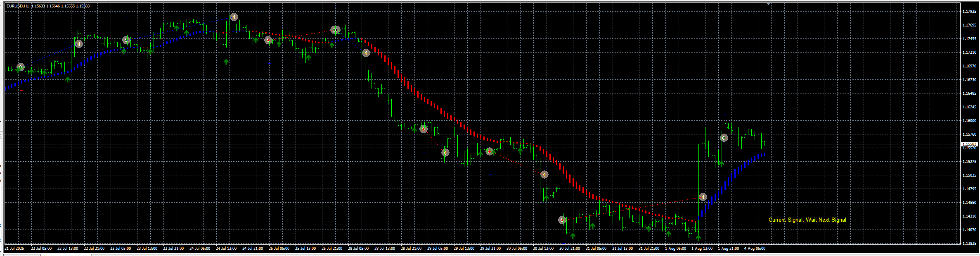Select signal marker at 30 Jul 13:00 near 1.15035
Image resolution: width=980 pixels, height=256 pixels.
pyautogui.click(x=544, y=175)
